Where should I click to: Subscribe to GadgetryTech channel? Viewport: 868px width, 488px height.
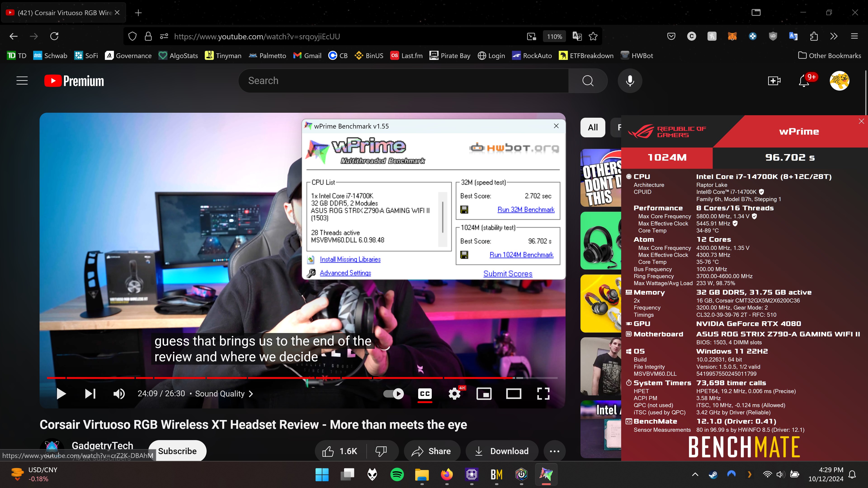177,451
